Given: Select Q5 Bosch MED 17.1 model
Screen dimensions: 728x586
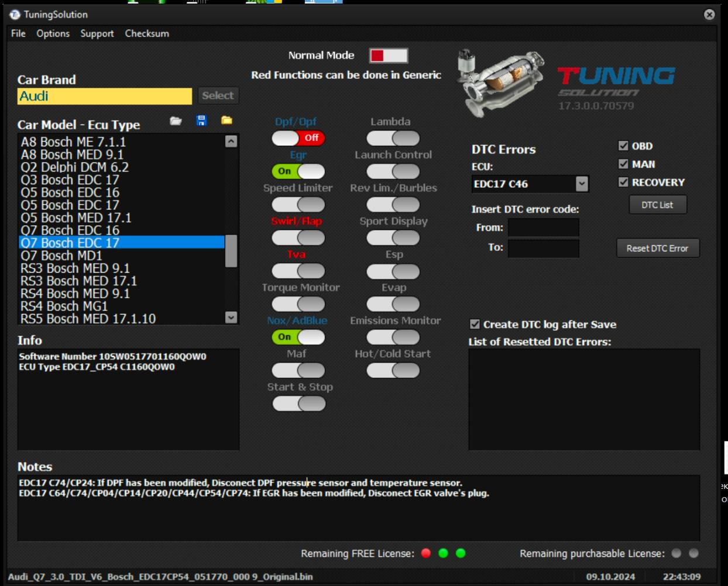Looking at the screenshot, I should [x=122, y=218].
